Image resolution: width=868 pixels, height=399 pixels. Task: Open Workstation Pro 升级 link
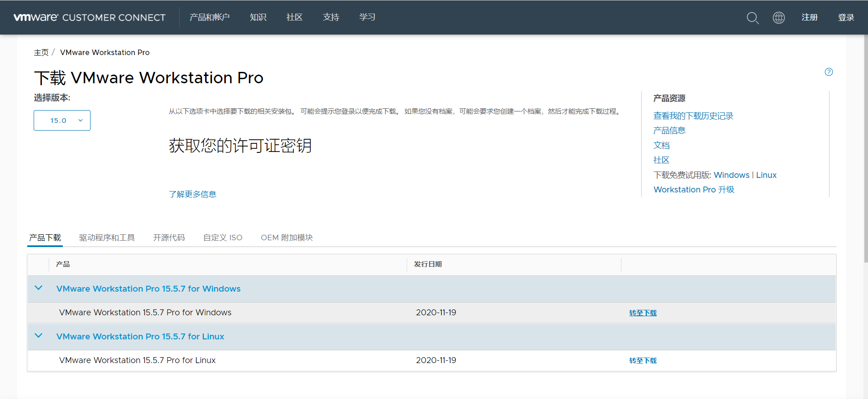(x=694, y=190)
